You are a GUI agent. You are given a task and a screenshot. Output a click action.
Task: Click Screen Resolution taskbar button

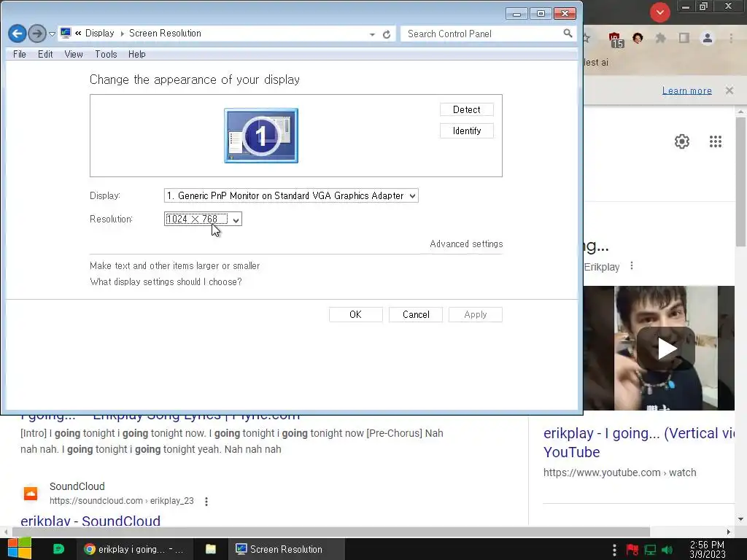(x=286, y=549)
